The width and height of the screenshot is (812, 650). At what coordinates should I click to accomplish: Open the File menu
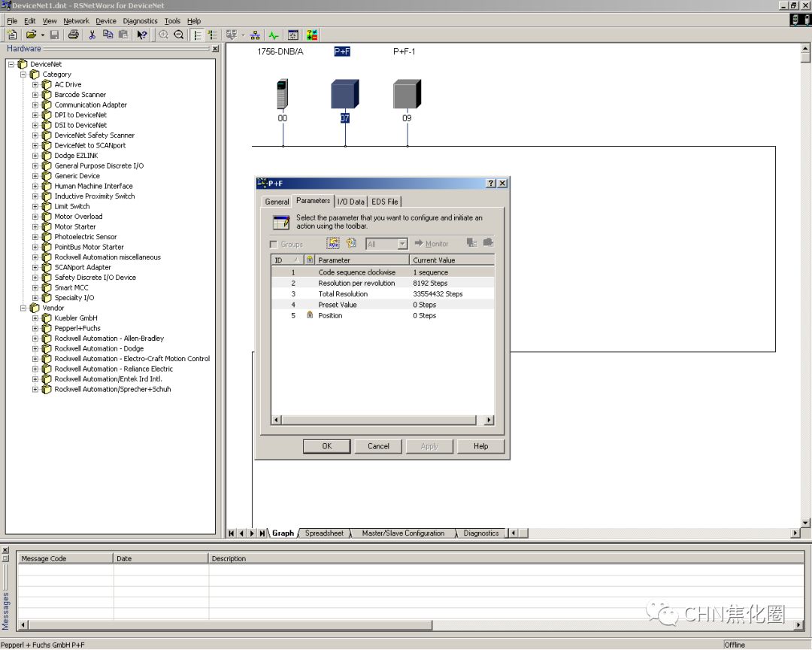pos(12,21)
